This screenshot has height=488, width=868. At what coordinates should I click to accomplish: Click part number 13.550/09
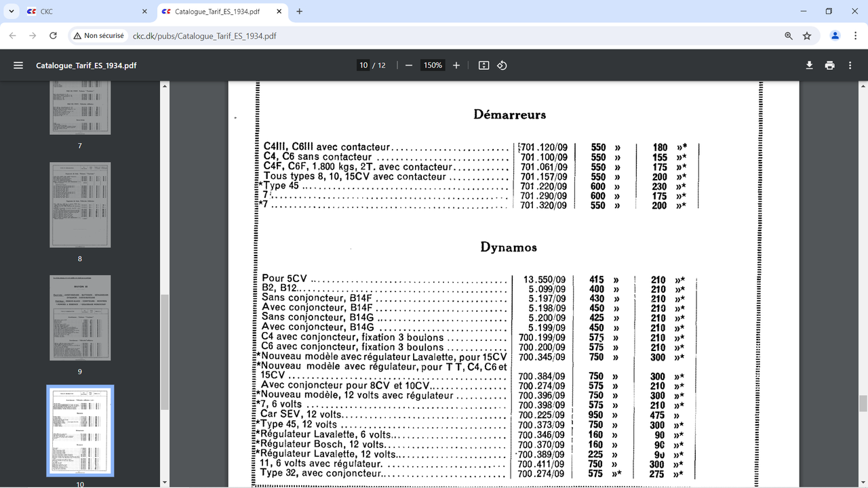[x=545, y=279]
